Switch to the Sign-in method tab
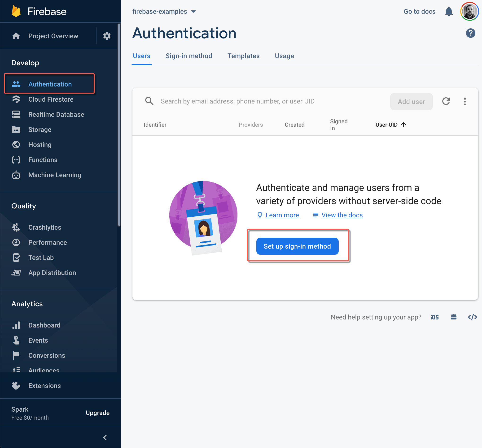Viewport: 482px width, 448px height. point(189,56)
